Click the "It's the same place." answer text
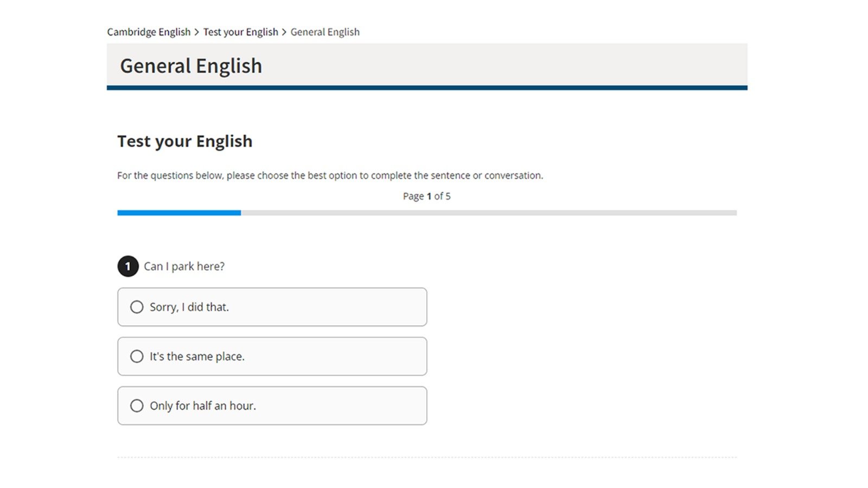 point(197,356)
